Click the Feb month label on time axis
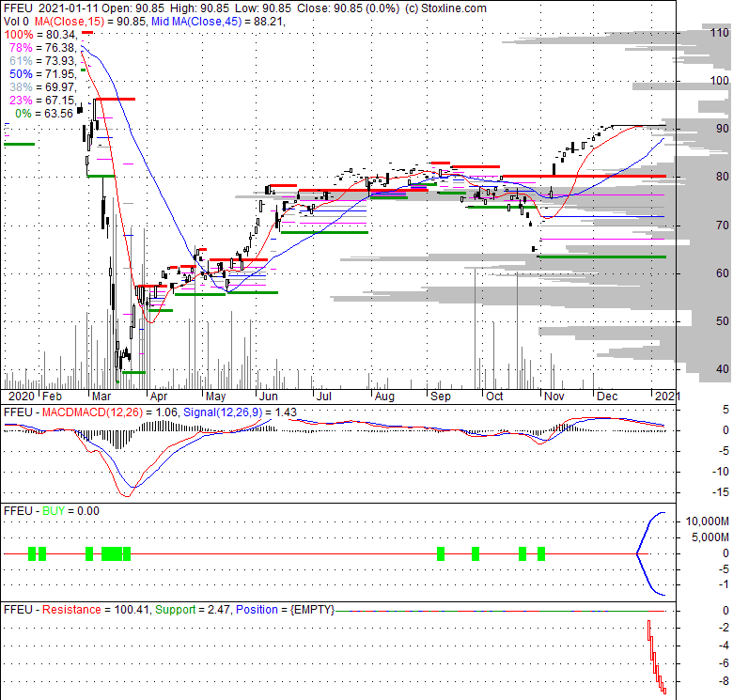The height and width of the screenshot is (700, 733). pos(52,397)
